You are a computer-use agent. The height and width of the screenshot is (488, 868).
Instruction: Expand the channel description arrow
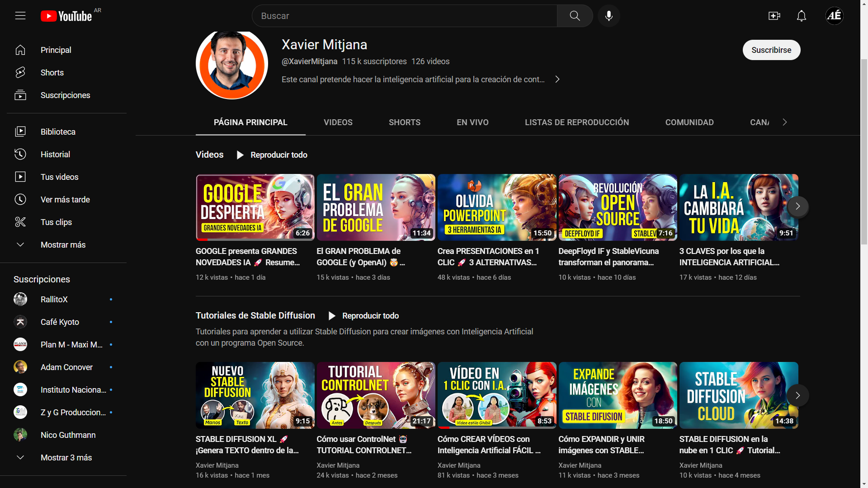(557, 80)
